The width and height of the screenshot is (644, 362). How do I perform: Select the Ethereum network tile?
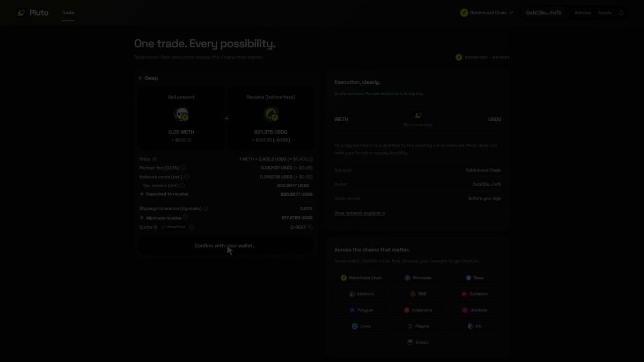click(x=418, y=278)
